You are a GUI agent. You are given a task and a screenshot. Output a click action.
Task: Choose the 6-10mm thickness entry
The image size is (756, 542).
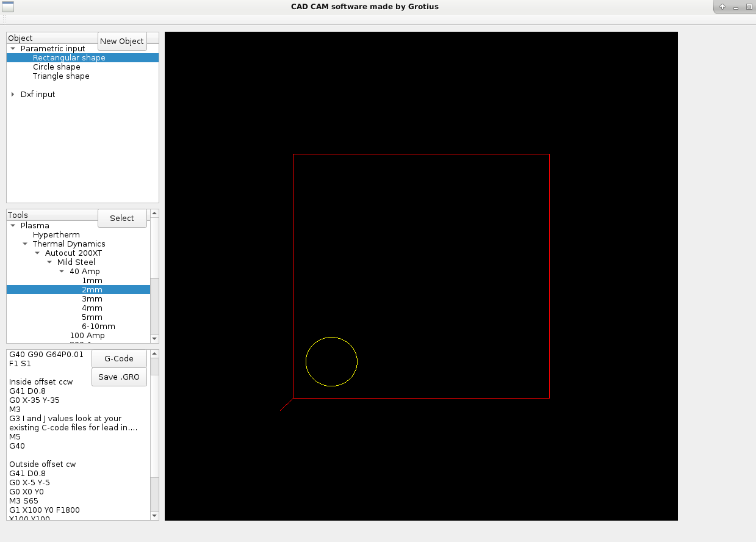(98, 326)
